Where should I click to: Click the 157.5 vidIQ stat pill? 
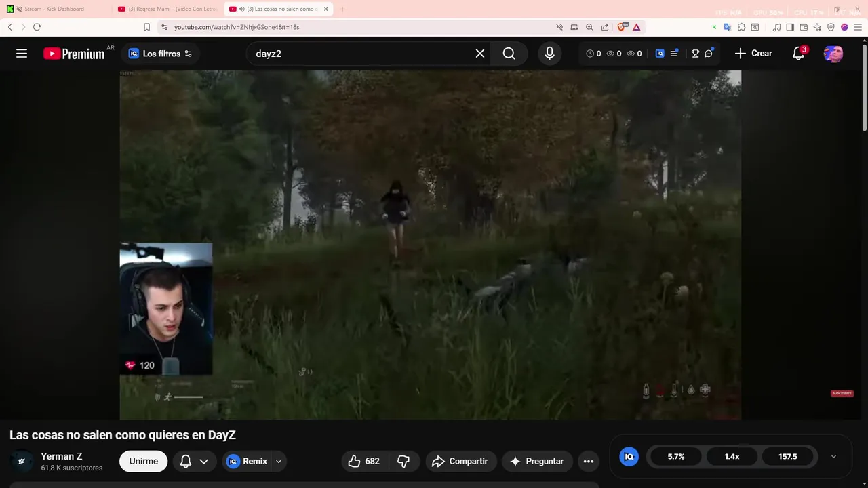pyautogui.click(x=787, y=457)
